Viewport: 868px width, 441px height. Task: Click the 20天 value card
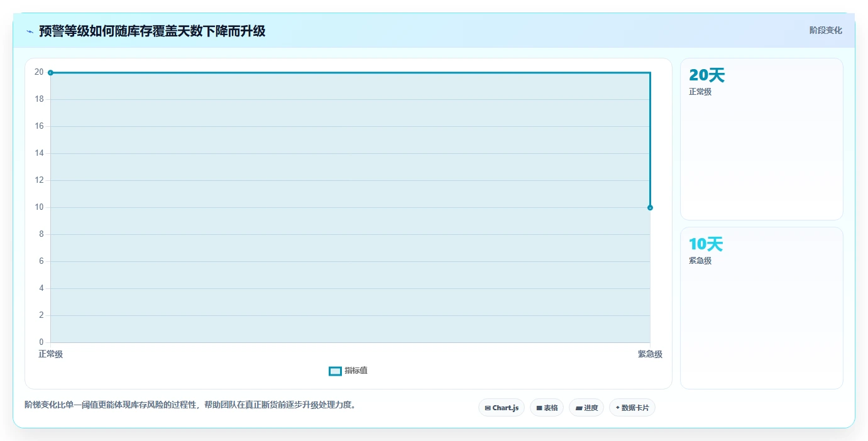tap(761, 139)
